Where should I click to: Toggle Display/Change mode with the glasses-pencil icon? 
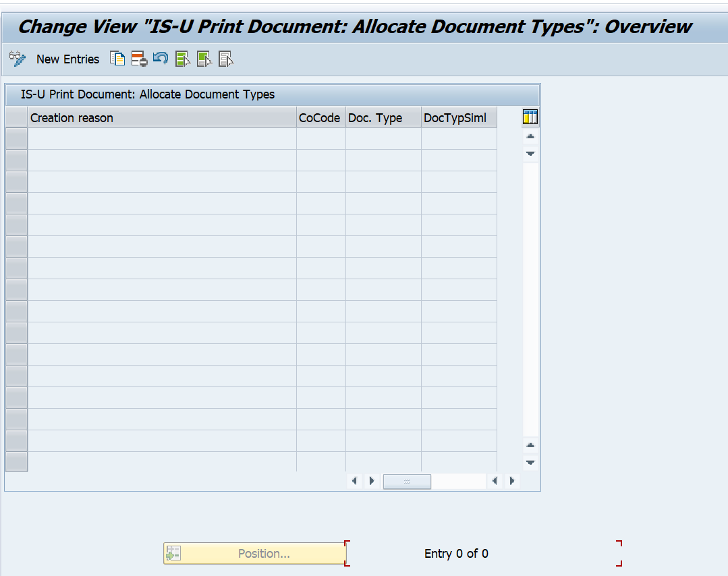[x=18, y=59]
